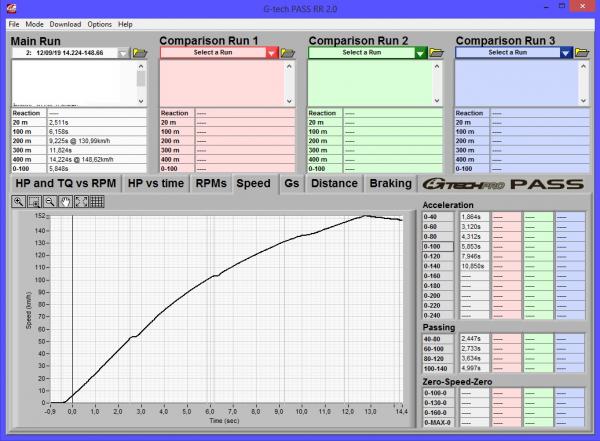600x441 pixels.
Task: Click up arrow of Main Run notes scrollbar
Action: click(141, 66)
